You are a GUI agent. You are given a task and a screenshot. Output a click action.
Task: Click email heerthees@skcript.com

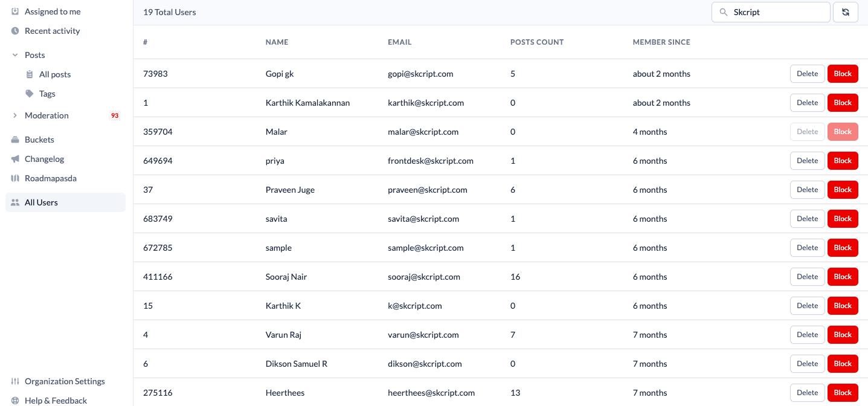[x=431, y=393]
